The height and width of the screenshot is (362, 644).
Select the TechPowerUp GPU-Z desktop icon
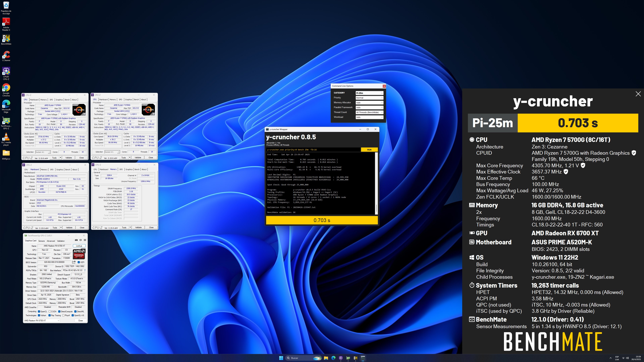[x=6, y=123]
